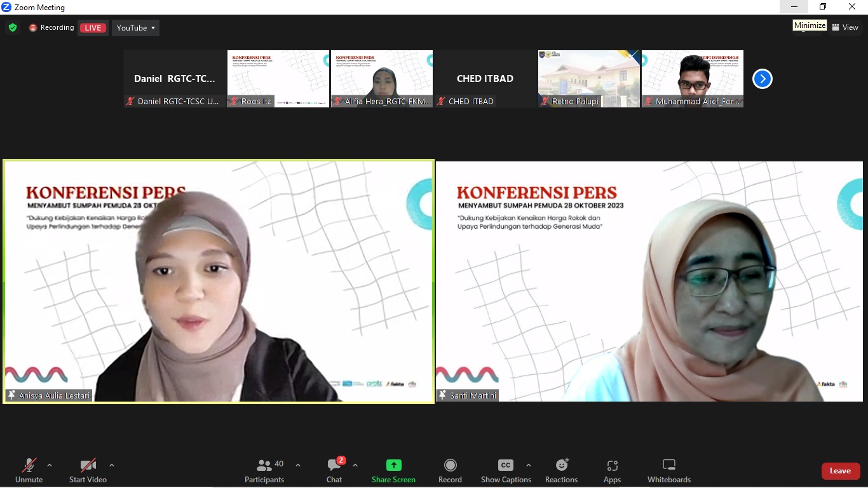Click muted mic icon on Alifia Hera
The width and height of the screenshot is (868, 488).
[337, 102]
